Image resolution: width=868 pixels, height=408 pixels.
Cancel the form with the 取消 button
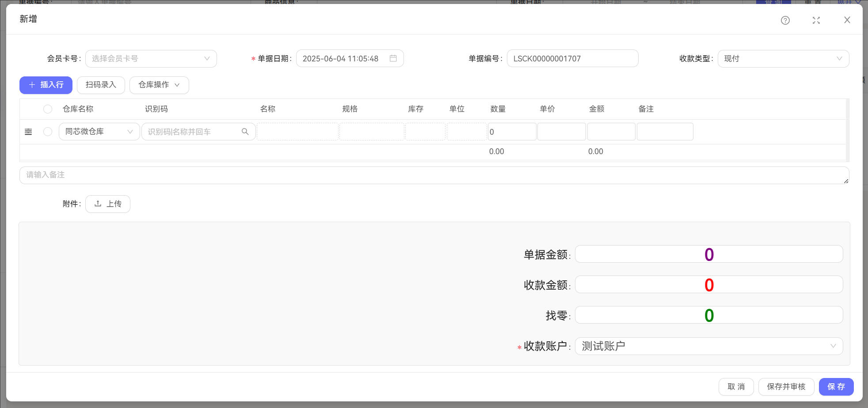coord(736,386)
